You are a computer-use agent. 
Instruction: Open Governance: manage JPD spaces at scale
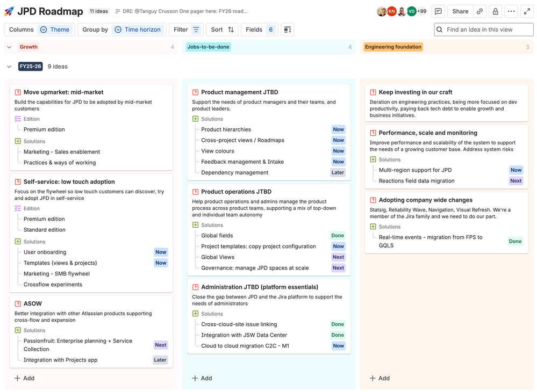click(x=255, y=268)
